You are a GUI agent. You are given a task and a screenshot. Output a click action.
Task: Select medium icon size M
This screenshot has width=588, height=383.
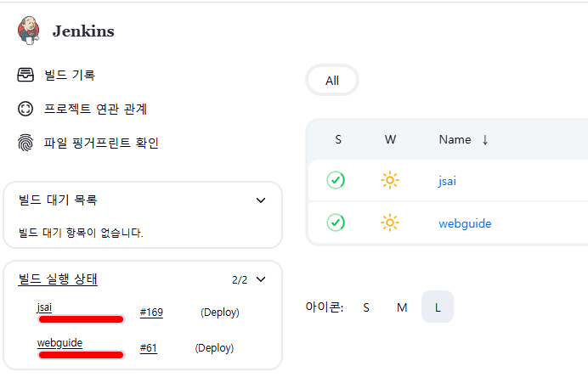pyautogui.click(x=402, y=307)
